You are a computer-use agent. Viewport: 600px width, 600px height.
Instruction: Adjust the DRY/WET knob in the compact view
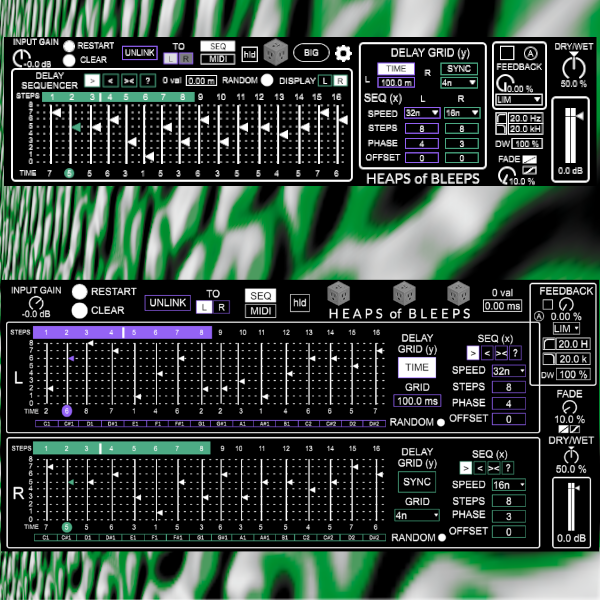click(x=574, y=67)
